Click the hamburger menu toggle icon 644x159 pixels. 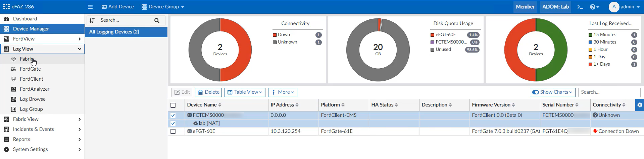(x=90, y=7)
